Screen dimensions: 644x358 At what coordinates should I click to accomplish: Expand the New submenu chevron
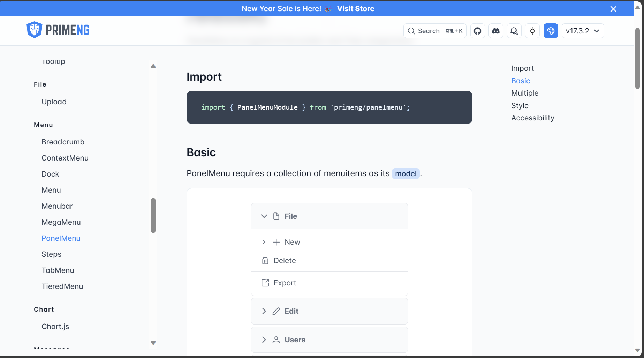click(264, 242)
